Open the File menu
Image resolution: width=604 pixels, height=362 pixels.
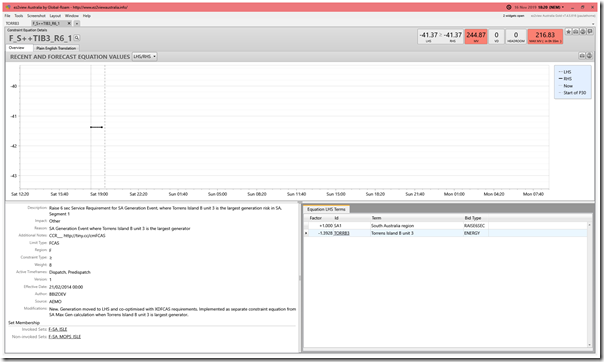[7, 16]
